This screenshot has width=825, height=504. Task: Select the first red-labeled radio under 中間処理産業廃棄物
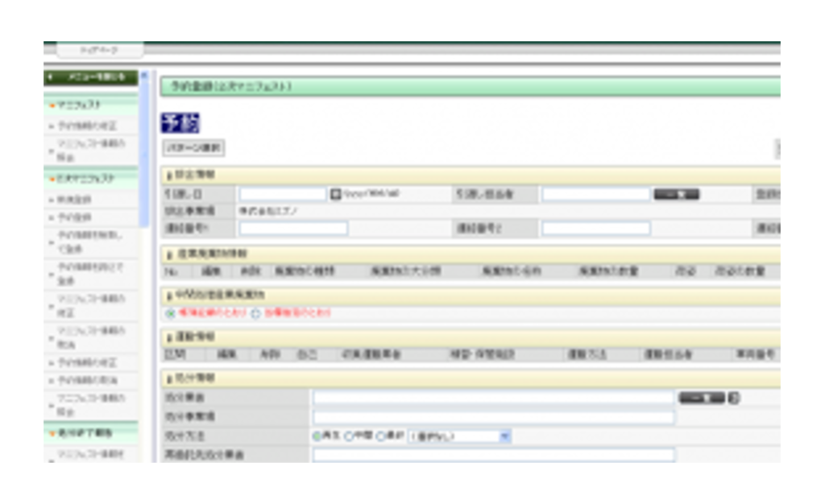[170, 314]
